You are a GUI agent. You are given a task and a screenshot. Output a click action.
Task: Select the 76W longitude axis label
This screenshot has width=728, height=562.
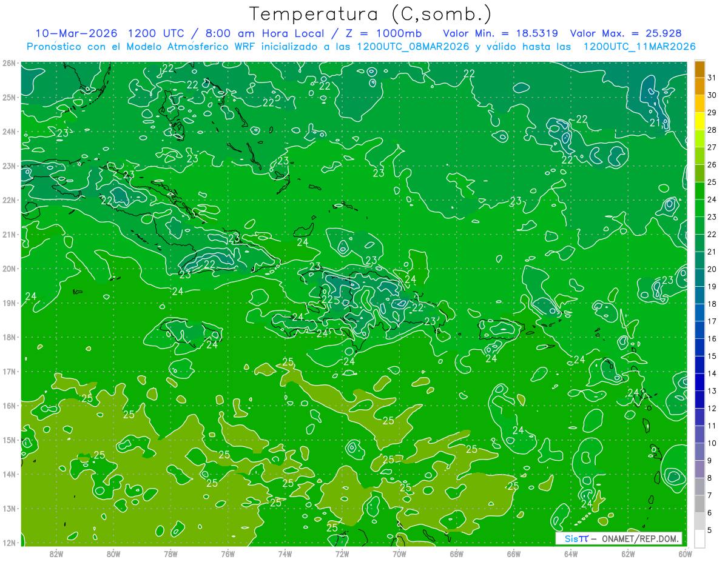pyautogui.click(x=228, y=553)
